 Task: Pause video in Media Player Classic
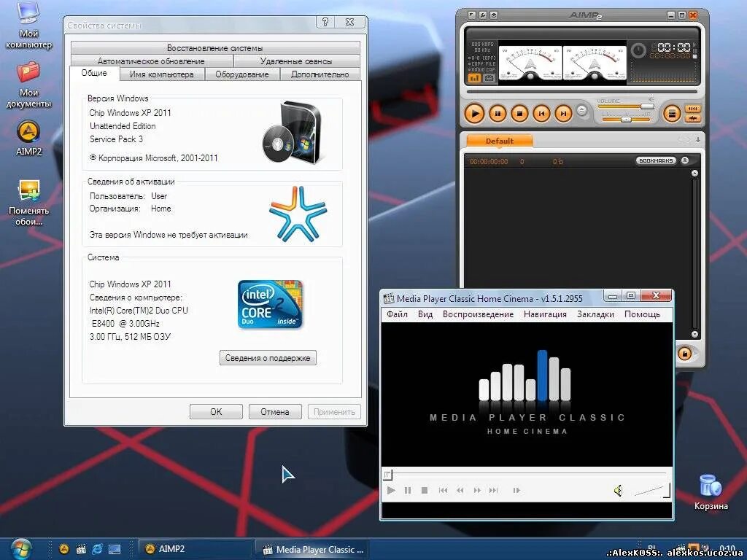pyautogui.click(x=408, y=491)
